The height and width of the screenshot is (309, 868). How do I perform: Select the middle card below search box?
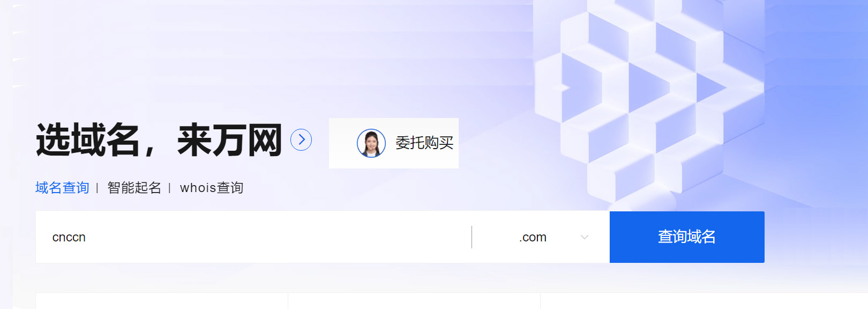coord(414,301)
